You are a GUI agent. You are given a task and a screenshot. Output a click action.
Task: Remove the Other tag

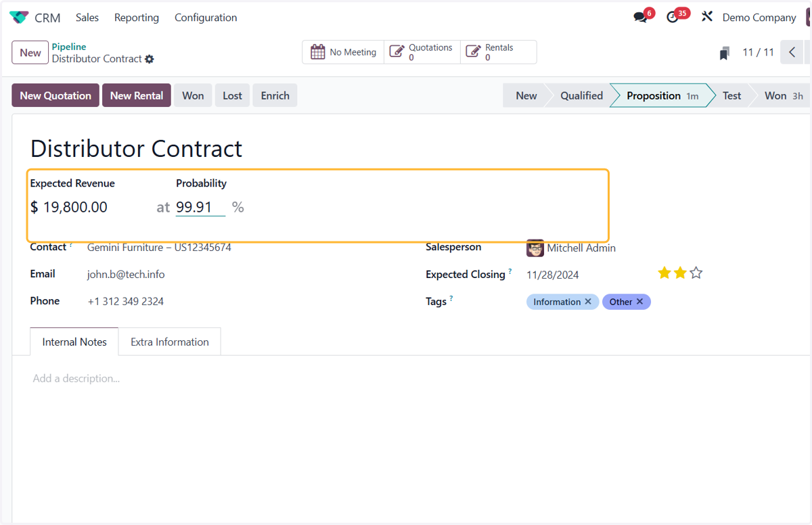[x=639, y=302]
